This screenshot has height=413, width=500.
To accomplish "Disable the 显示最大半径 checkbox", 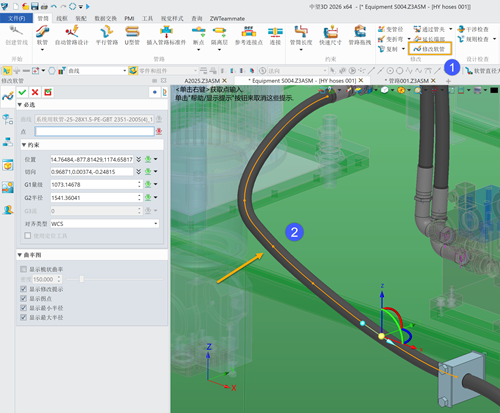I will tap(24, 317).
